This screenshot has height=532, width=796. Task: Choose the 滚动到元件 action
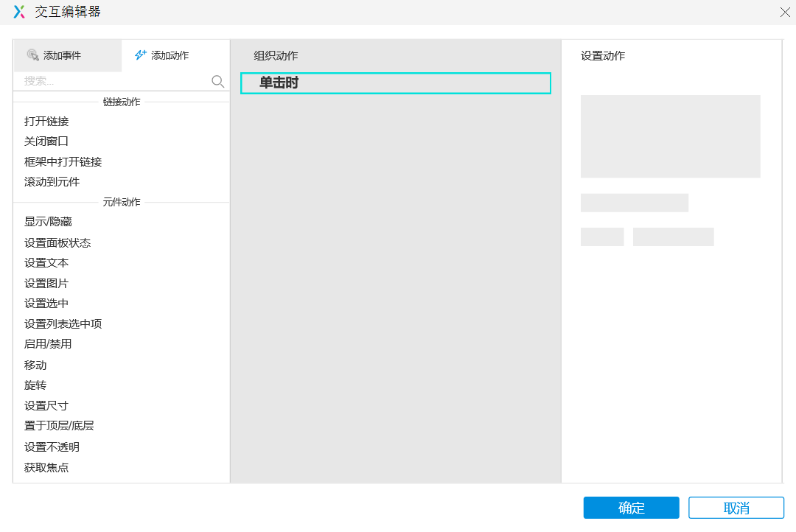pos(52,182)
